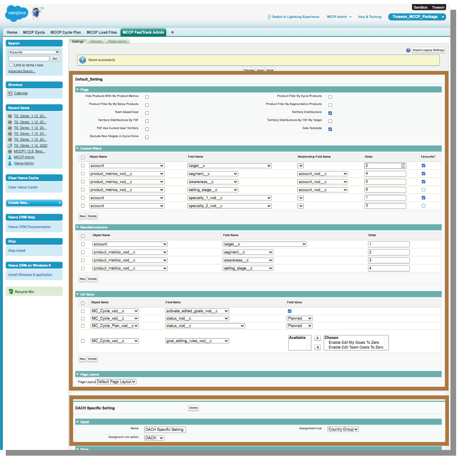Click the Calendar shortcut icon
This screenshot has height=476, width=469.
pos(10,94)
